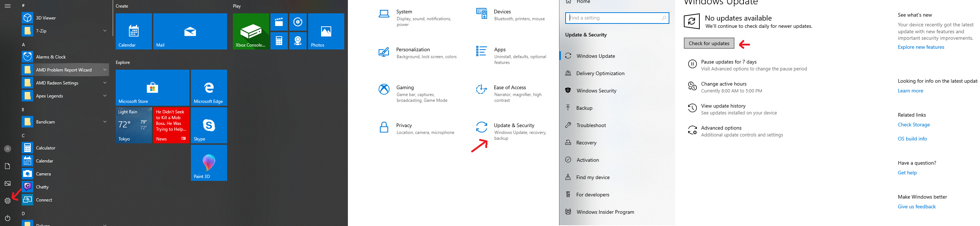Open the Microsoft Edge tile
Image resolution: width=980 pixels, height=226 pixels.
click(x=209, y=87)
